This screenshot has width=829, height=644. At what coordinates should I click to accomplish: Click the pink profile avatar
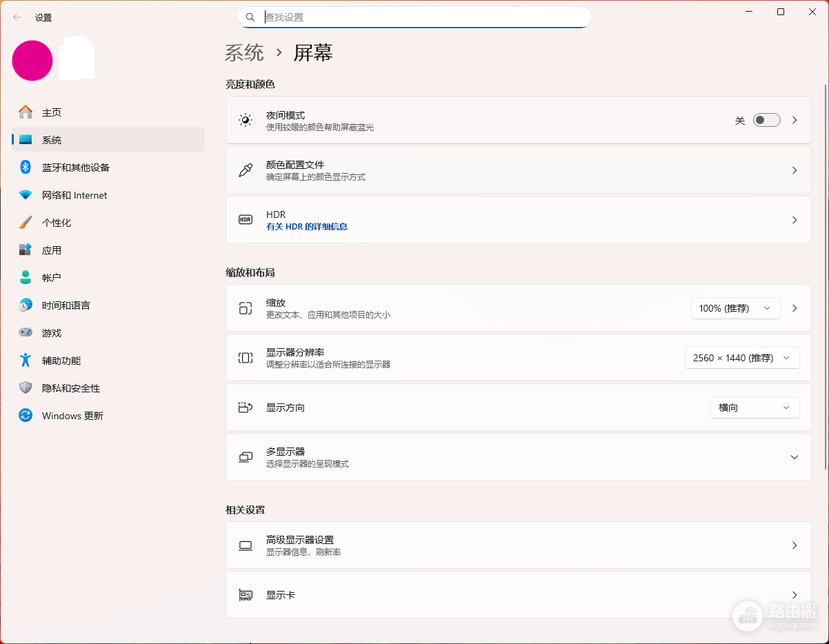click(x=32, y=60)
